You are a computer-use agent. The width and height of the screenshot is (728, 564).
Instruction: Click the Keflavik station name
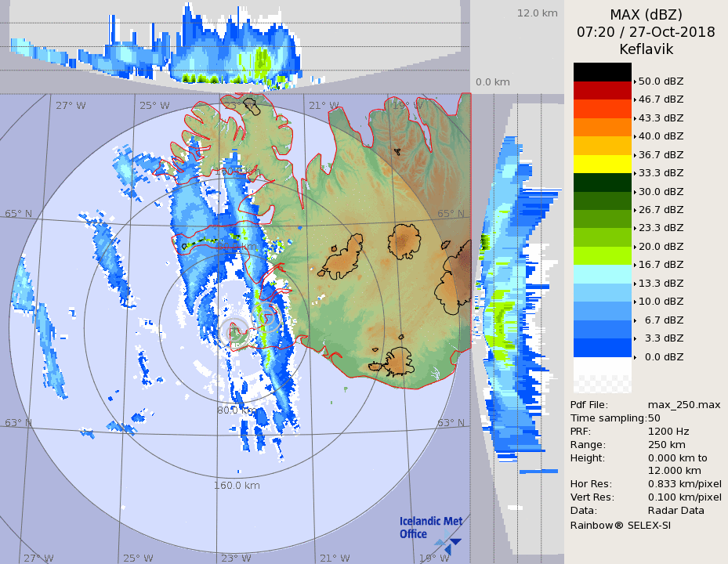pos(645,49)
